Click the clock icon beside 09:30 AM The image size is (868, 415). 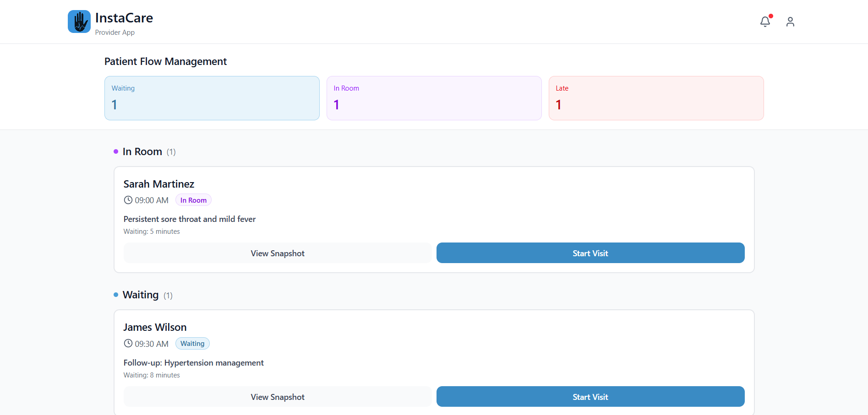click(x=128, y=343)
